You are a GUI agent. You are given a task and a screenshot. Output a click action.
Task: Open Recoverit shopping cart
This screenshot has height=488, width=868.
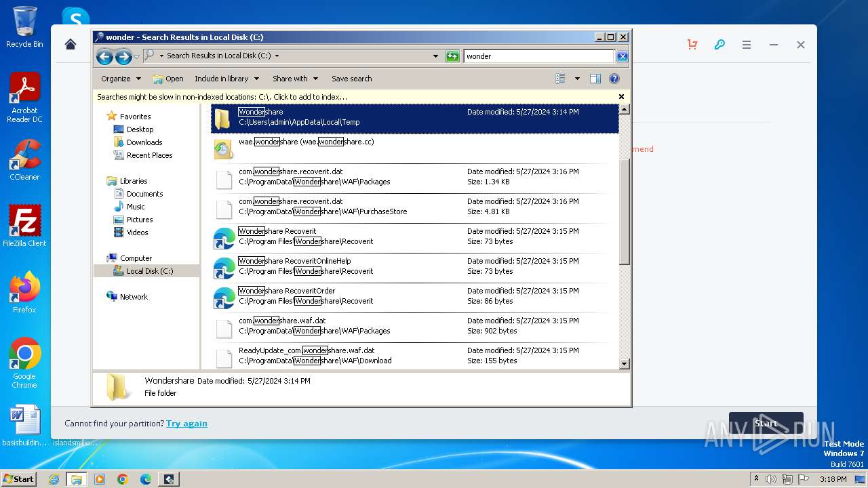[x=692, y=44]
